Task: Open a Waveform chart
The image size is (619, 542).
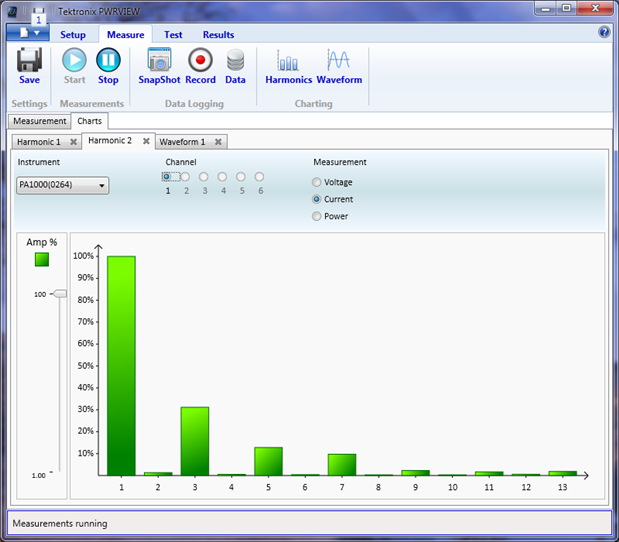Action: (339, 65)
